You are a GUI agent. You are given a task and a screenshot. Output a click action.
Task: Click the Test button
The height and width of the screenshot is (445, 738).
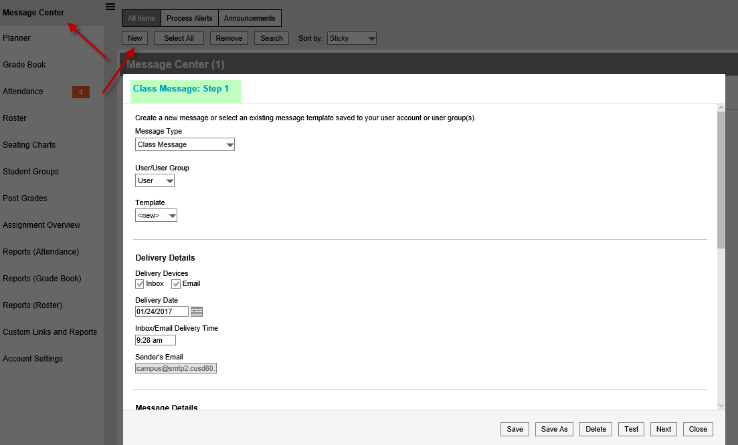click(631, 429)
